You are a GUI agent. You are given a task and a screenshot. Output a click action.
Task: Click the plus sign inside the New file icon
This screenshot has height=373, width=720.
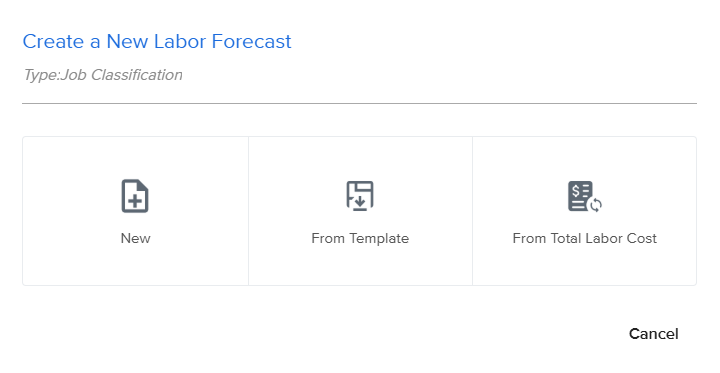(x=135, y=201)
